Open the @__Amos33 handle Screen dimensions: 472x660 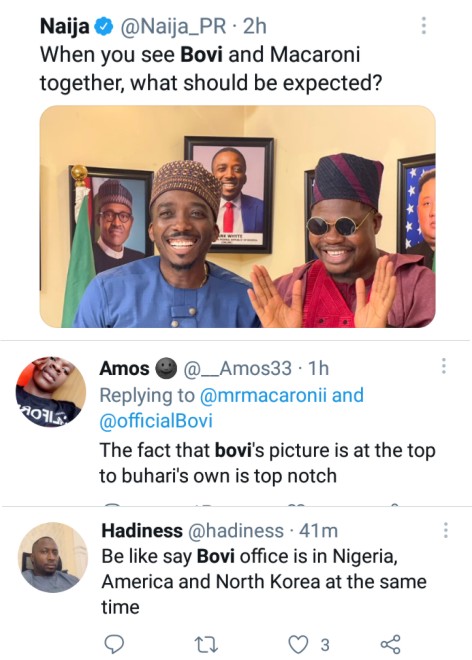pos(238,369)
